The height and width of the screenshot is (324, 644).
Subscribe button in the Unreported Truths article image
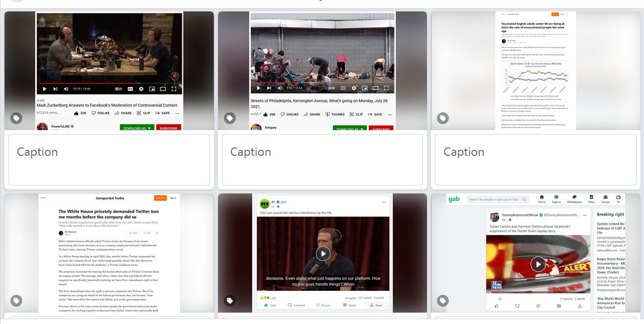(x=160, y=198)
